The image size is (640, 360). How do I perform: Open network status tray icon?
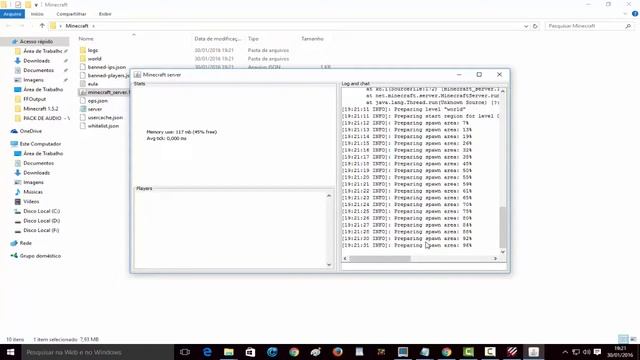(576, 352)
